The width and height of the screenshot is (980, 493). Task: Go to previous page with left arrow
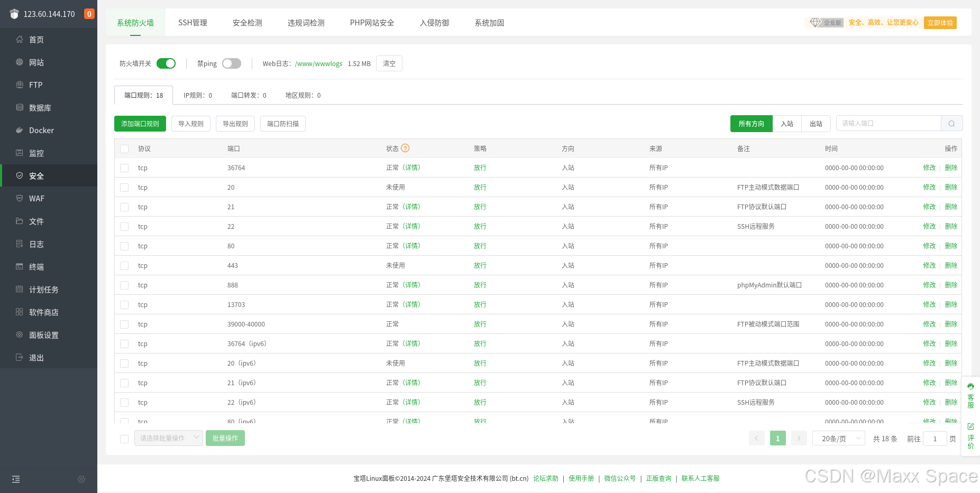pos(757,438)
